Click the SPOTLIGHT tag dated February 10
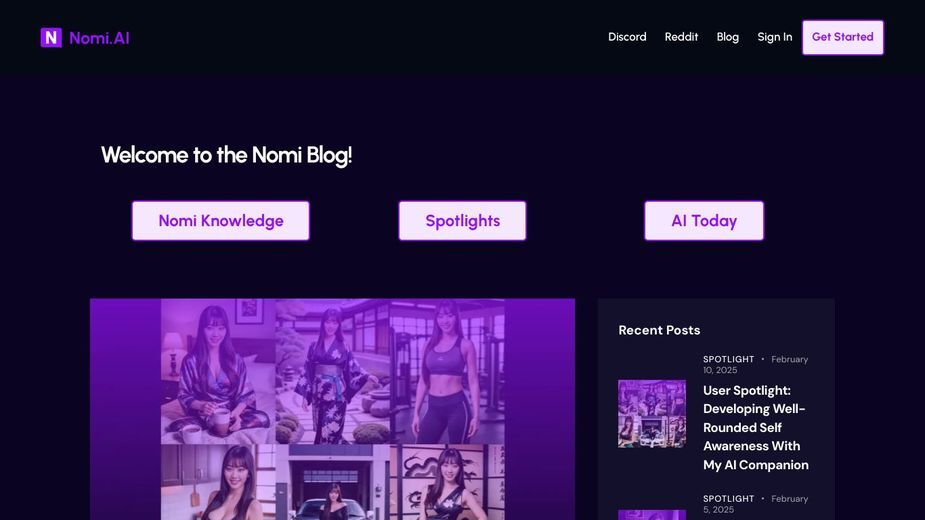Image resolution: width=925 pixels, height=520 pixels. pos(728,359)
